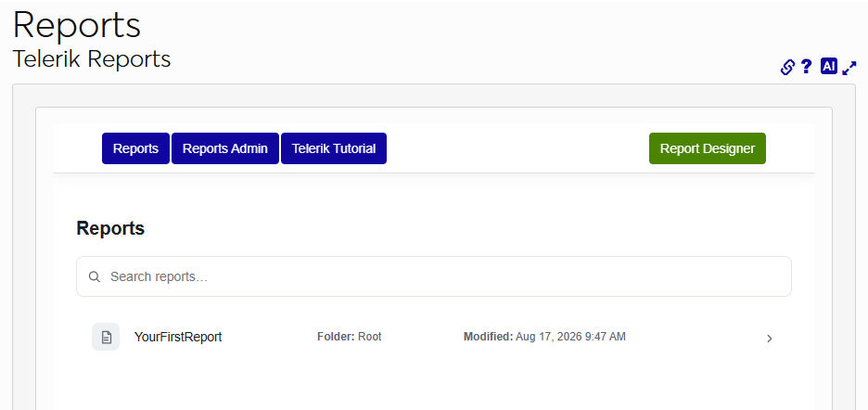The height and width of the screenshot is (410, 868).
Task: Copy the page link via chain icon
Action: click(787, 67)
